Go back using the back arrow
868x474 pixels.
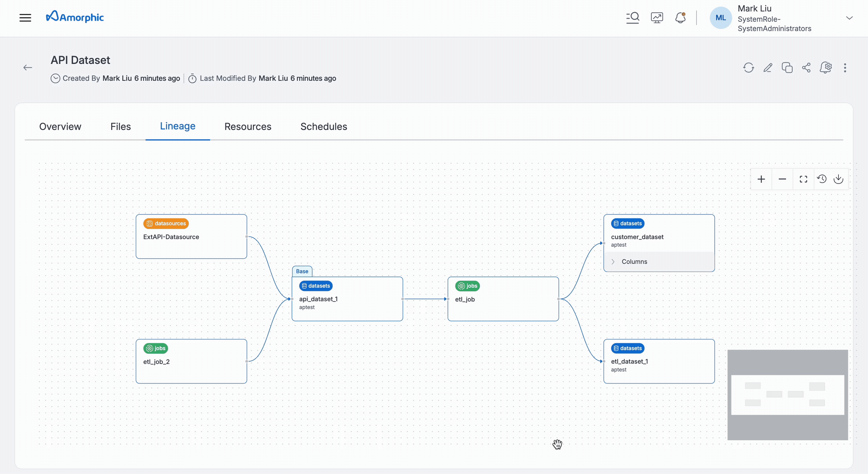[28, 68]
